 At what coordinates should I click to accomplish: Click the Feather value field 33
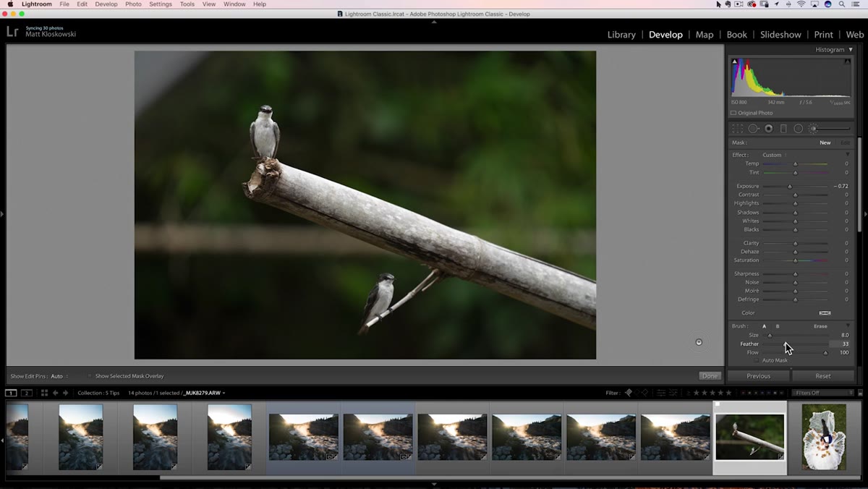[839, 344]
